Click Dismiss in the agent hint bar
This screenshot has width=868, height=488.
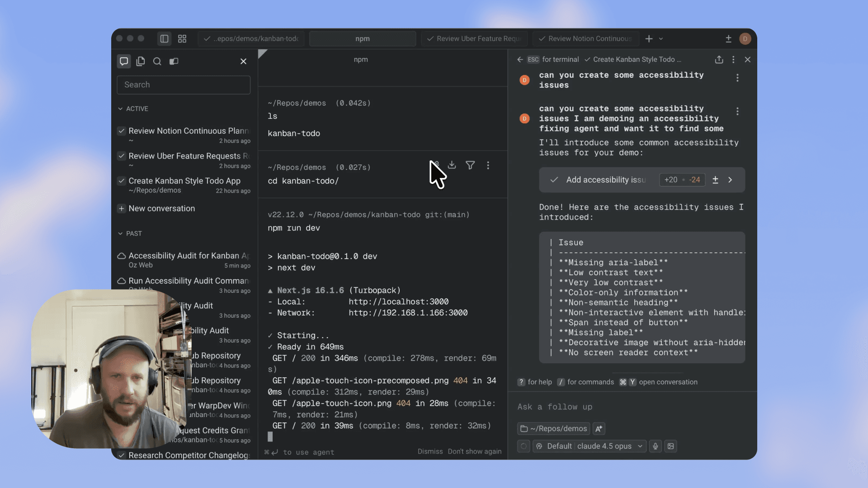pyautogui.click(x=430, y=451)
